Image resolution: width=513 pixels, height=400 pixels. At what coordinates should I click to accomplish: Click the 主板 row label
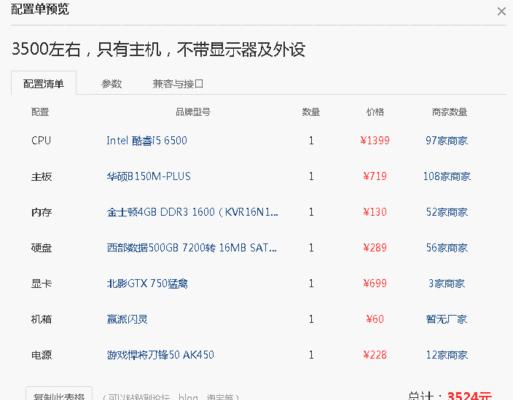[x=41, y=176]
